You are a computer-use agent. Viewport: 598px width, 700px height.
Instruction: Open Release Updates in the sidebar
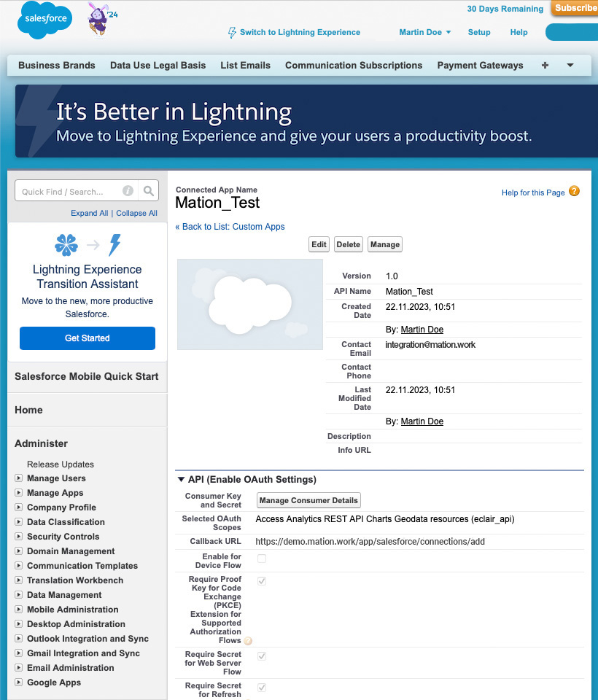(61, 464)
